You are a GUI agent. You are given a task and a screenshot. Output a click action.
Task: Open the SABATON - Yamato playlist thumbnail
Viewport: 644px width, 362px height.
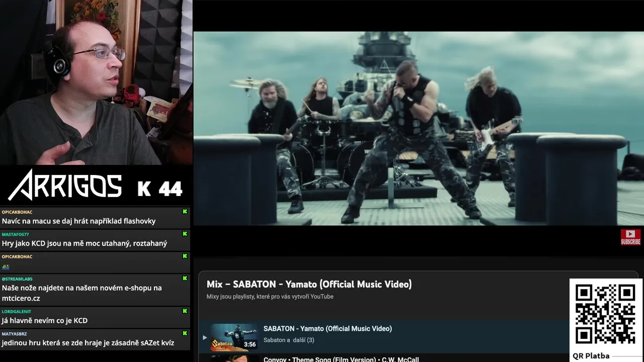(x=234, y=337)
